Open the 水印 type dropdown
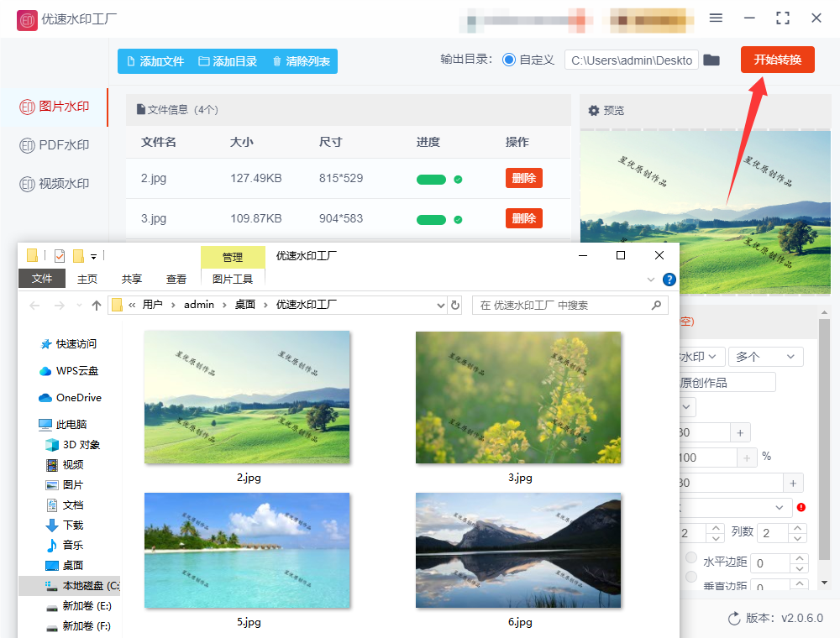 tap(701, 357)
